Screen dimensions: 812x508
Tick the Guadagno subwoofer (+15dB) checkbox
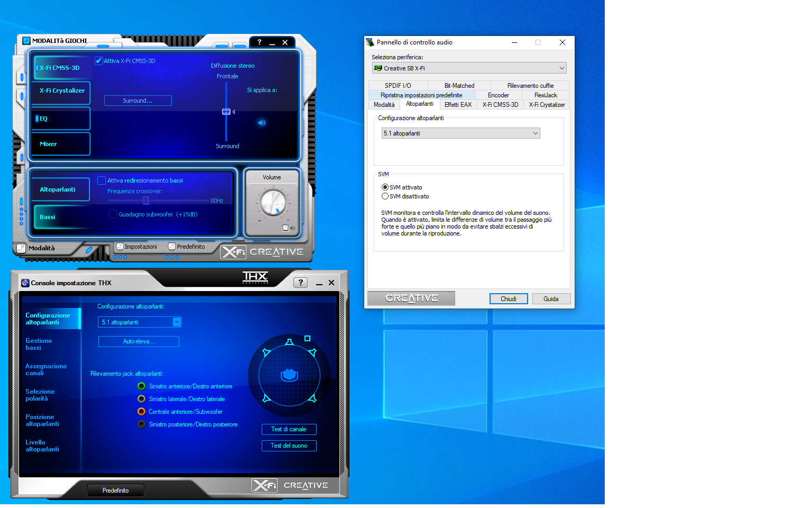(113, 214)
